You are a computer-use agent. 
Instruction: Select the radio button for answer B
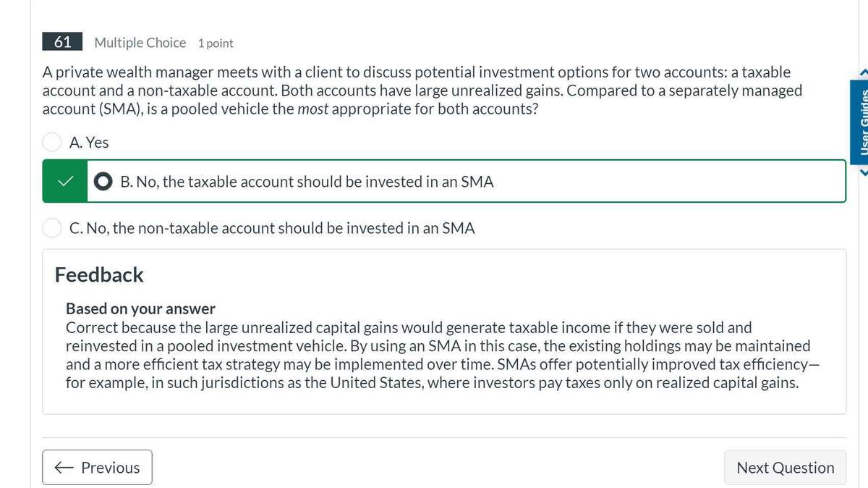tap(103, 182)
